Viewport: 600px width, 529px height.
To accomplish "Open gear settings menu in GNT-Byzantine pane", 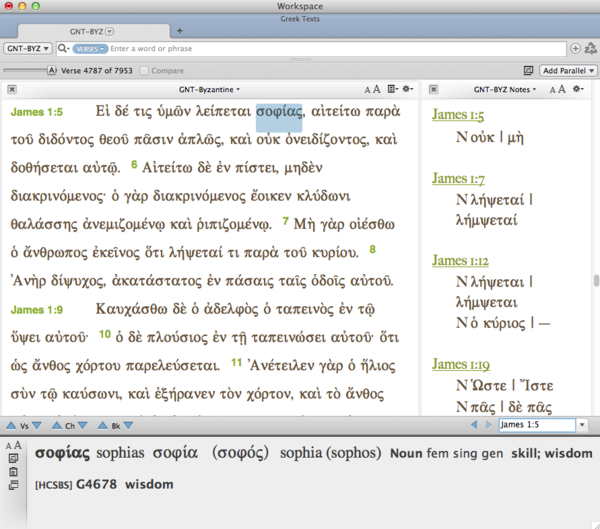I will coord(407,90).
